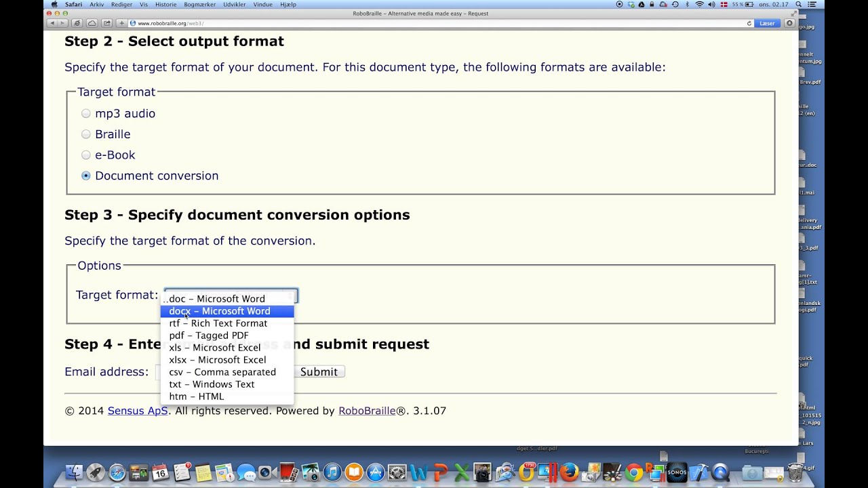Open Launchpad rocket in Dock

[x=96, y=472]
